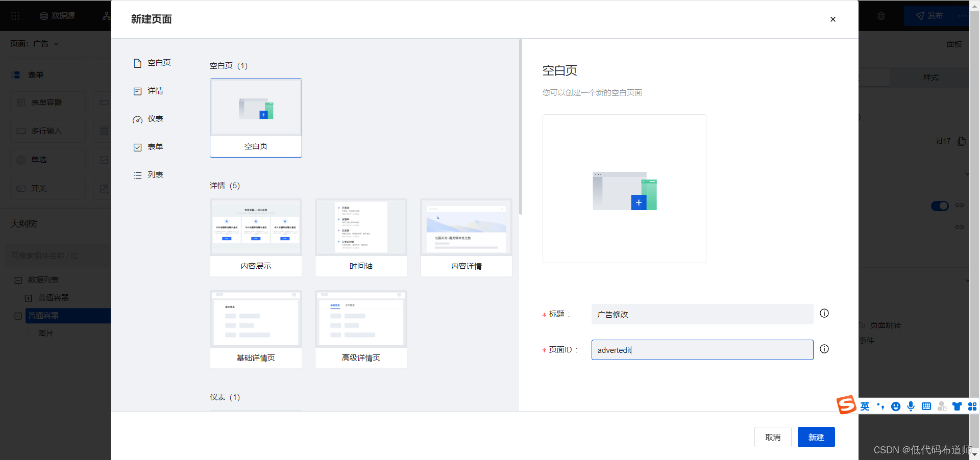This screenshot has height=460, width=980.
Task: Click the 新建 button
Action: point(816,437)
